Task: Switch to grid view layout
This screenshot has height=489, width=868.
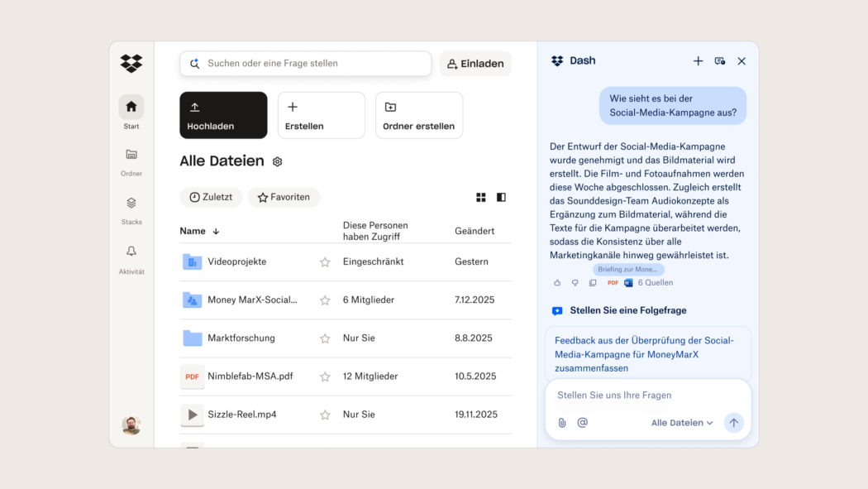Action: [x=481, y=198]
